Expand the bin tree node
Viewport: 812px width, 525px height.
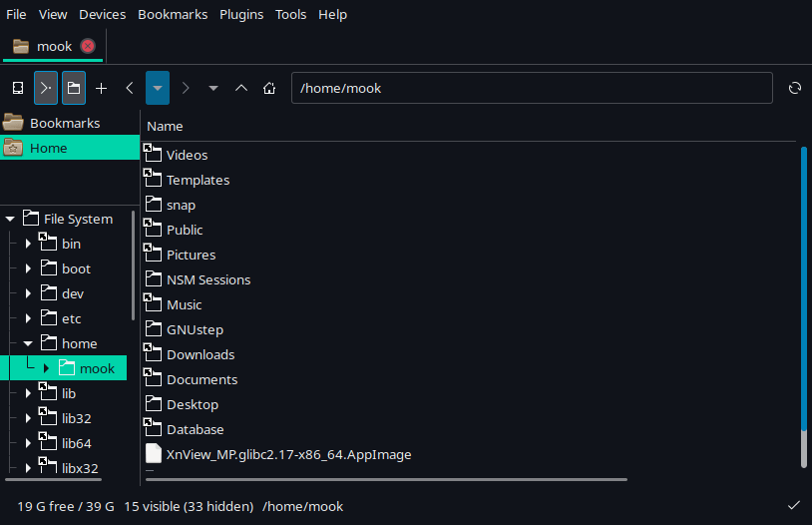click(28, 244)
